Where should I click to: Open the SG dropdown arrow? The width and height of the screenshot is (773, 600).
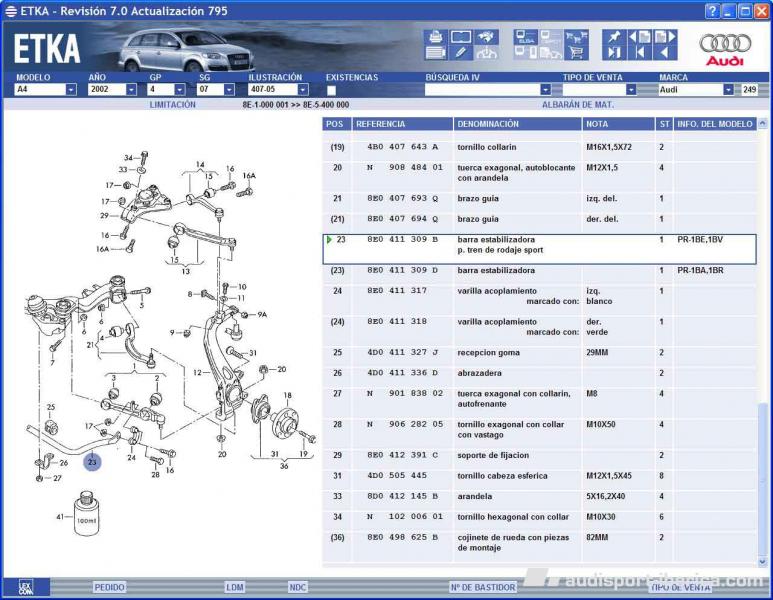pos(229,90)
